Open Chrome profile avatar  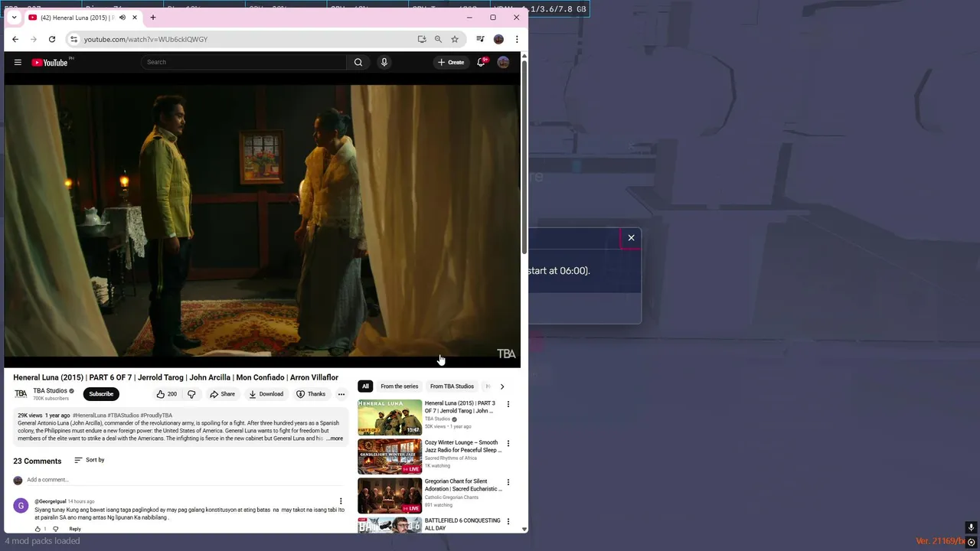pos(498,39)
